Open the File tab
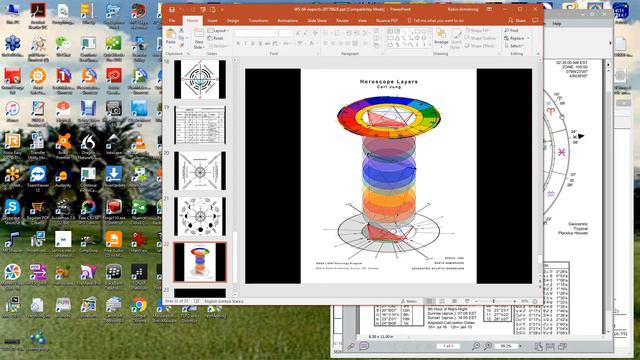Image resolution: width=640 pixels, height=360 pixels. pyautogui.click(x=172, y=20)
